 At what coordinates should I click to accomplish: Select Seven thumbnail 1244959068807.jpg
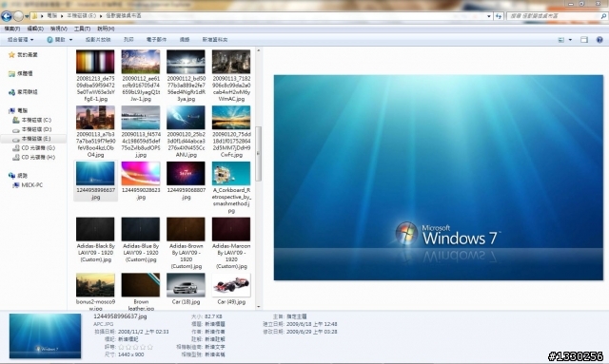pyautogui.click(x=186, y=174)
